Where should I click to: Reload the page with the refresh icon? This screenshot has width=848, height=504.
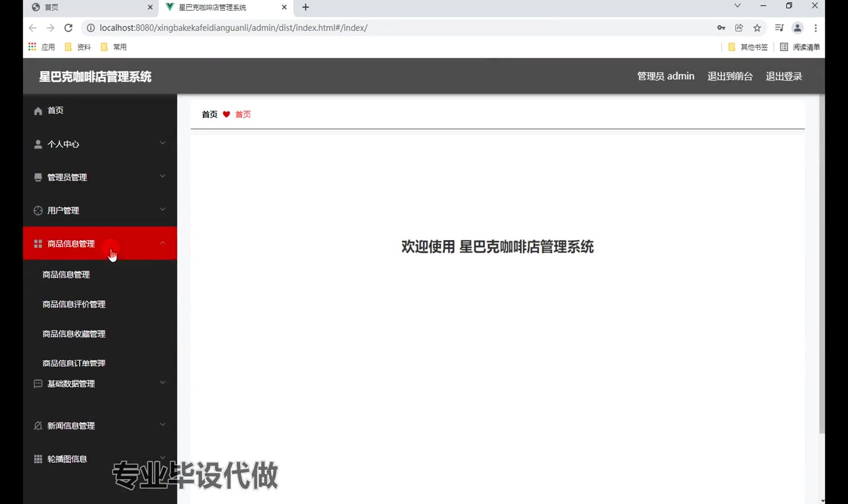point(68,28)
